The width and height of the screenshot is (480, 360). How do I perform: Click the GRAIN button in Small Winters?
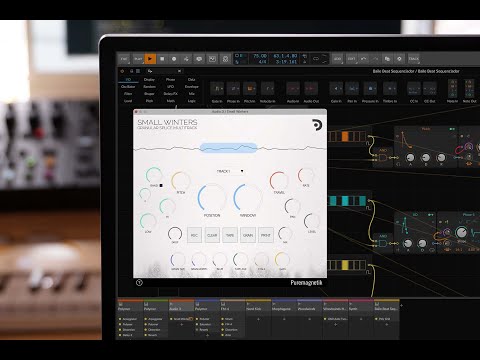[x=248, y=235]
